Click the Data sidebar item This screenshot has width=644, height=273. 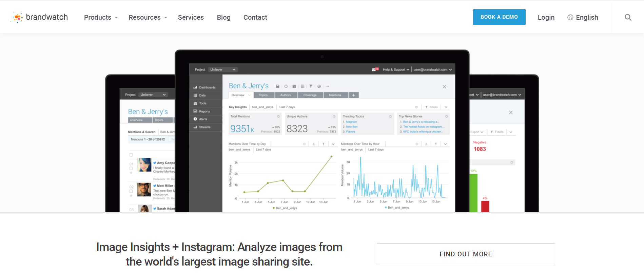[x=205, y=95]
